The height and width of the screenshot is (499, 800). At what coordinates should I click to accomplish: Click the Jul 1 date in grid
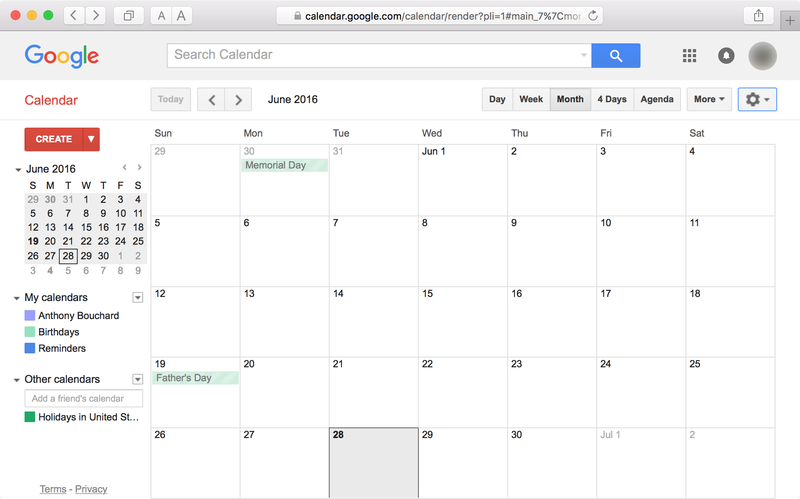pyautogui.click(x=610, y=435)
